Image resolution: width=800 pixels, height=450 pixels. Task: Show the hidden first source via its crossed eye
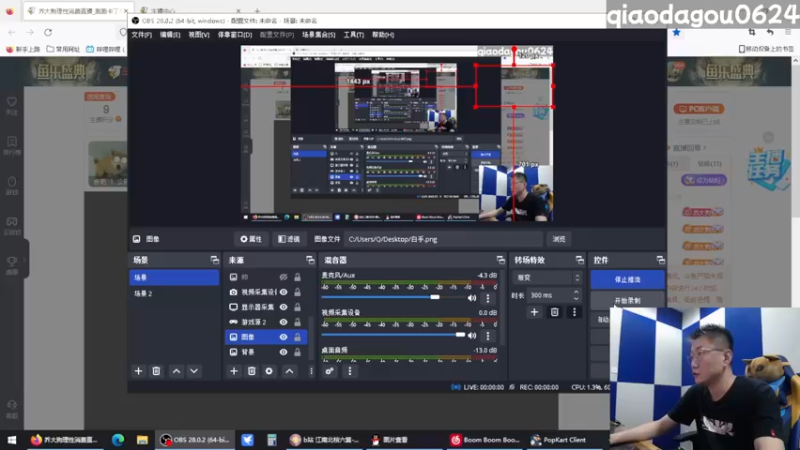pos(283,277)
